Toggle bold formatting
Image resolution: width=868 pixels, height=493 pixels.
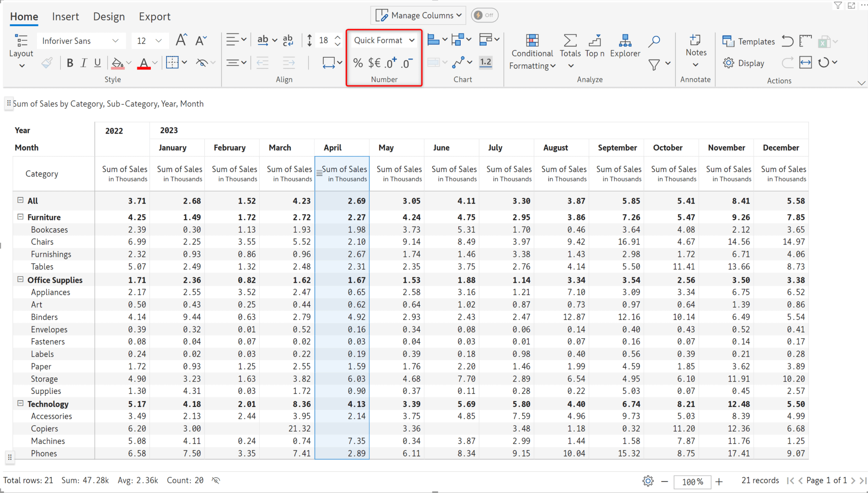70,63
